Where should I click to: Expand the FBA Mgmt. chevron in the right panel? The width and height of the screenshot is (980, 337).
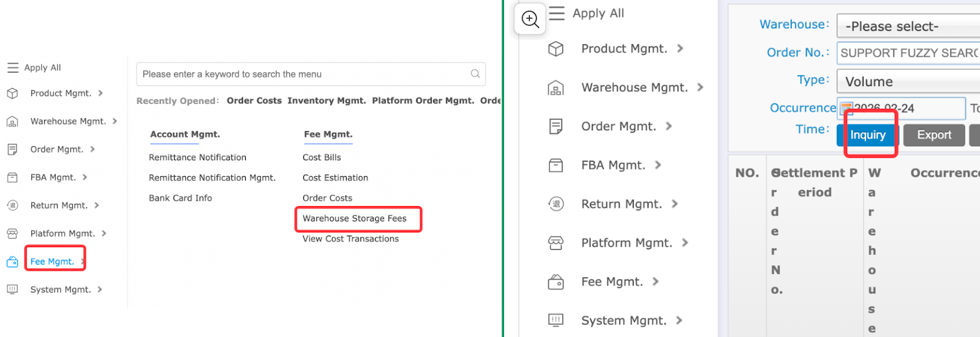658,165
